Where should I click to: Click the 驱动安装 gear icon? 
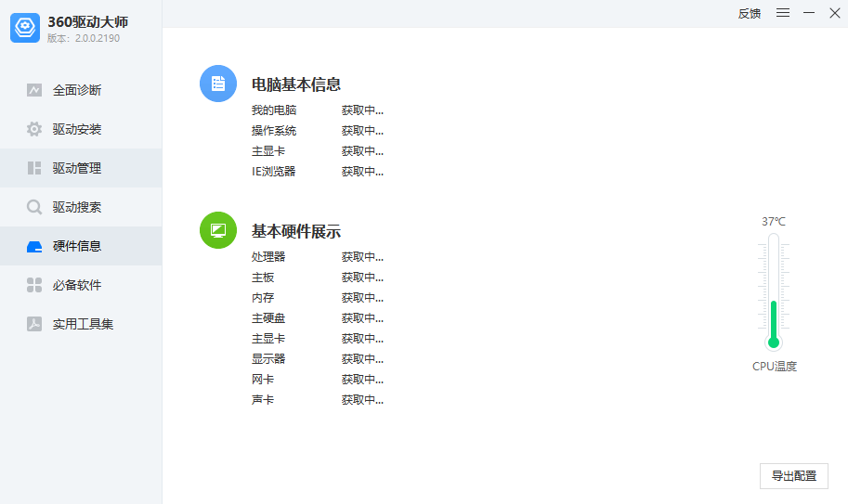(34, 129)
